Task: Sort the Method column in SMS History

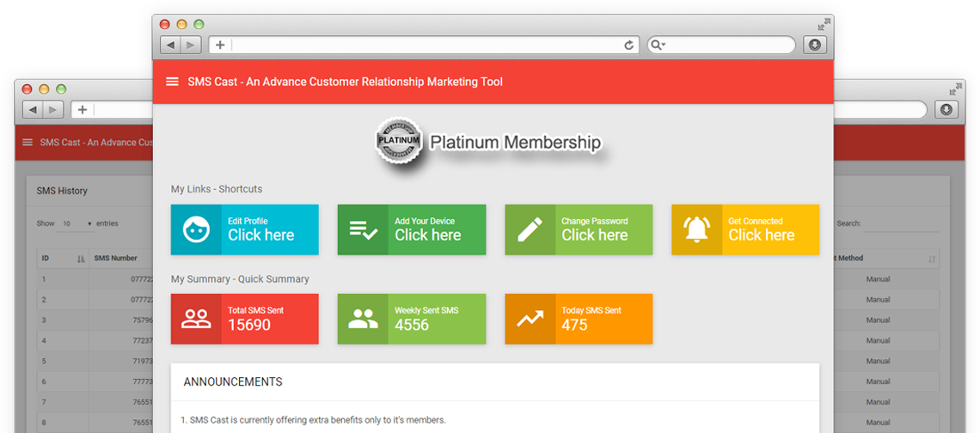Action: (x=932, y=258)
